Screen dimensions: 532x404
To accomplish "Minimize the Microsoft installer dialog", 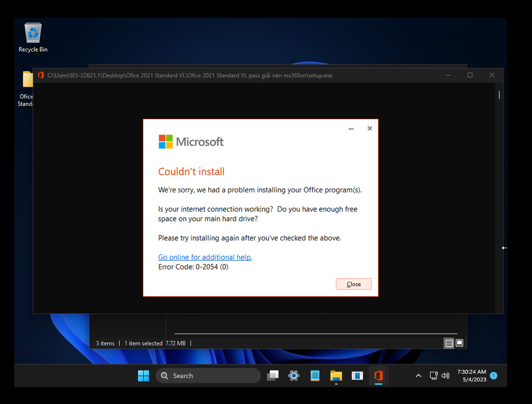I will coord(351,129).
